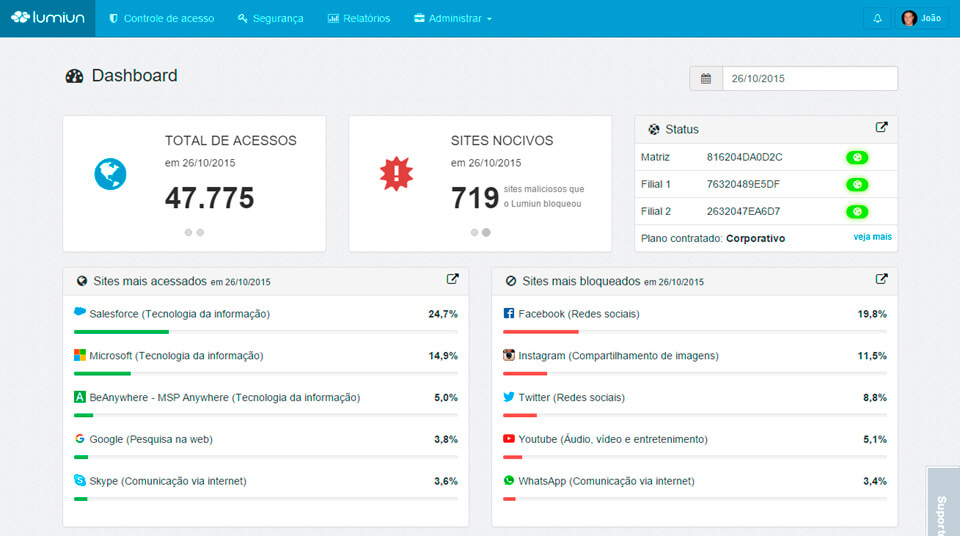960x536 pixels.
Task: Click Youtube (Áudio, vídeo e entretenimento) entry
Action: click(x=613, y=439)
